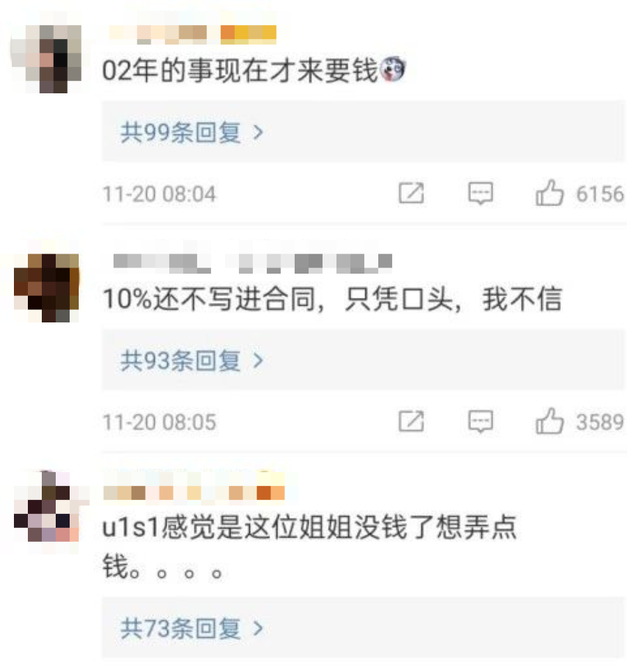The width and height of the screenshot is (627, 672).
Task: Open second commenter's brown avatar
Action: coord(46,288)
